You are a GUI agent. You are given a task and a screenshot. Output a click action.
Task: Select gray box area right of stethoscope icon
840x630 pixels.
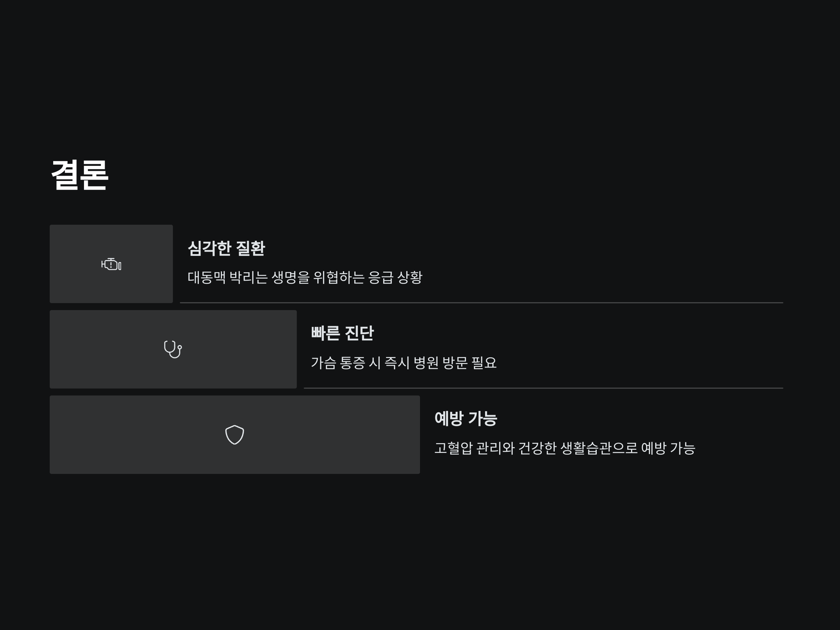239,349
